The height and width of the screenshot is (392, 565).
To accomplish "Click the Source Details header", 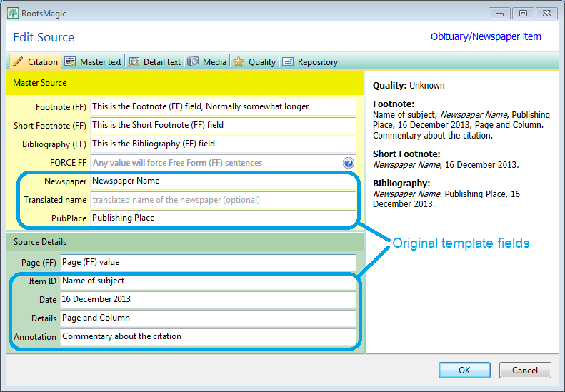I will click(185, 242).
